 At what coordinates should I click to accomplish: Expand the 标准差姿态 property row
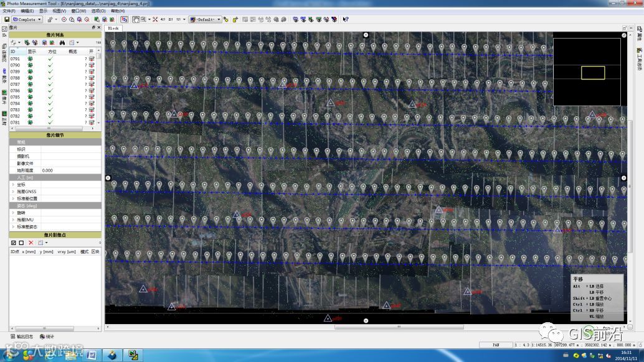pyautogui.click(x=13, y=226)
